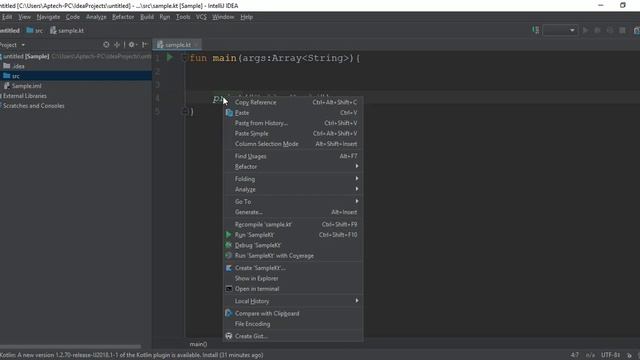Click the Project panel horizontal scrollbar
Image resolution: width=640 pixels, height=360 pixels.
pyautogui.click(x=70, y=347)
